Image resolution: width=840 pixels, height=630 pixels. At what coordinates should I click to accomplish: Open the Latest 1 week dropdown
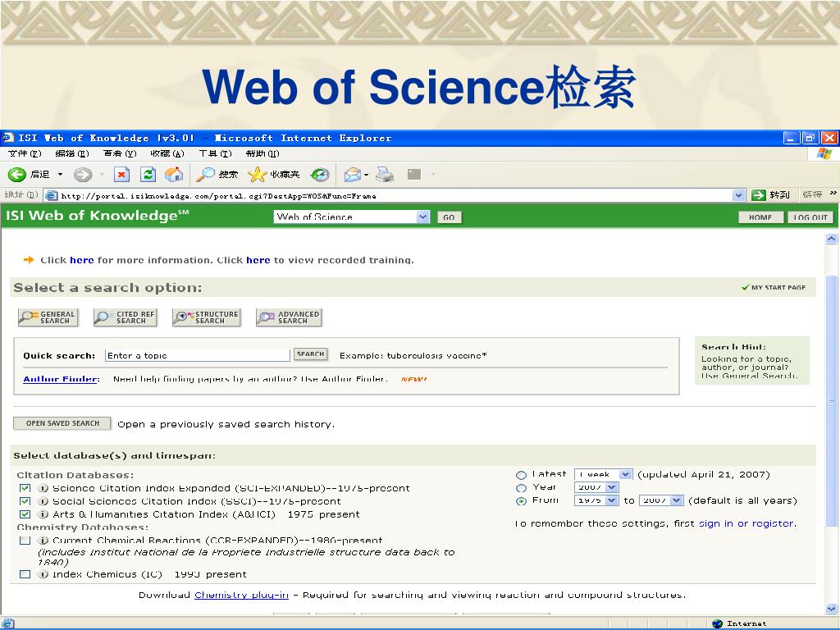tap(603, 475)
